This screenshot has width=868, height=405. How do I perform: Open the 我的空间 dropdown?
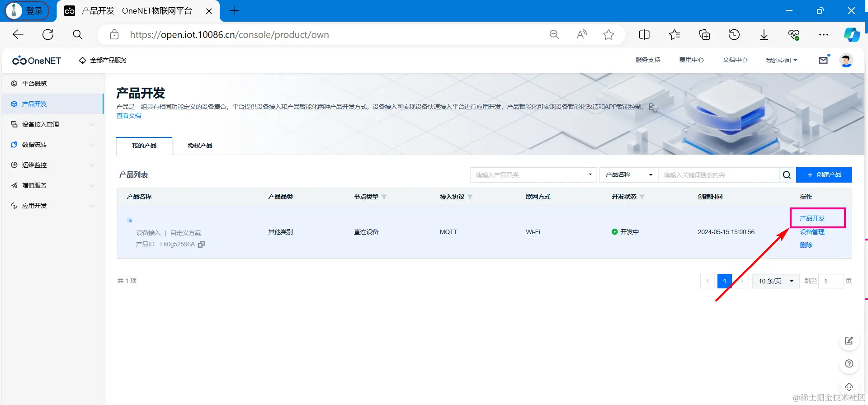(x=782, y=60)
